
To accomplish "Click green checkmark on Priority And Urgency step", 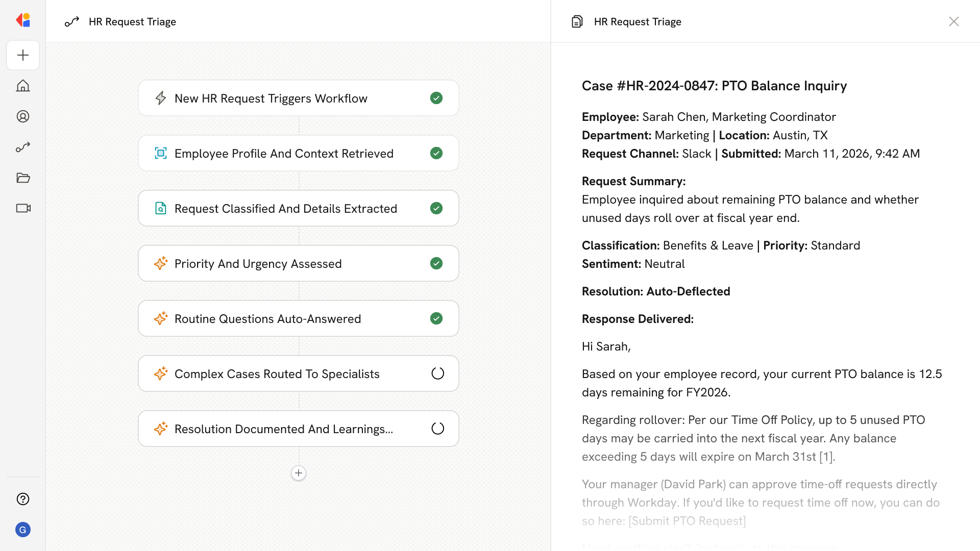I will 436,263.
